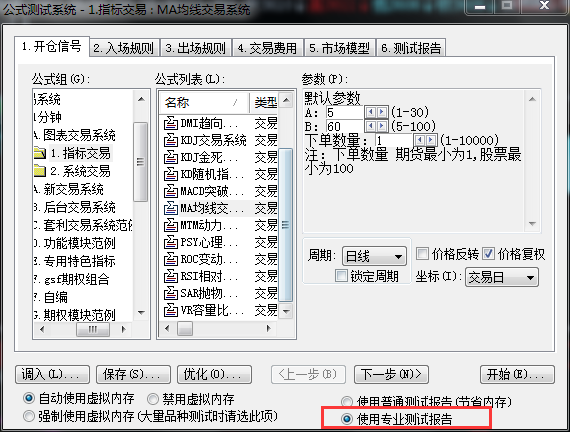Open the 坐标 交易日 dropdown
The height and width of the screenshot is (432, 570).
502,277
